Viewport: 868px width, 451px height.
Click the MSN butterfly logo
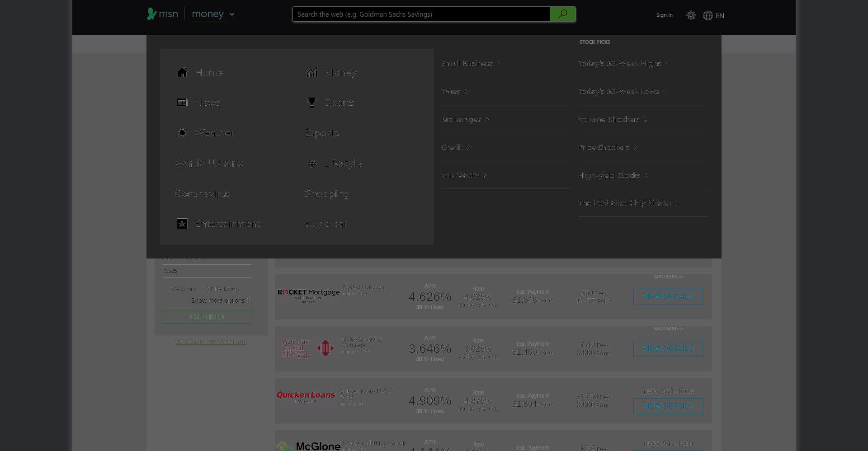coord(152,14)
